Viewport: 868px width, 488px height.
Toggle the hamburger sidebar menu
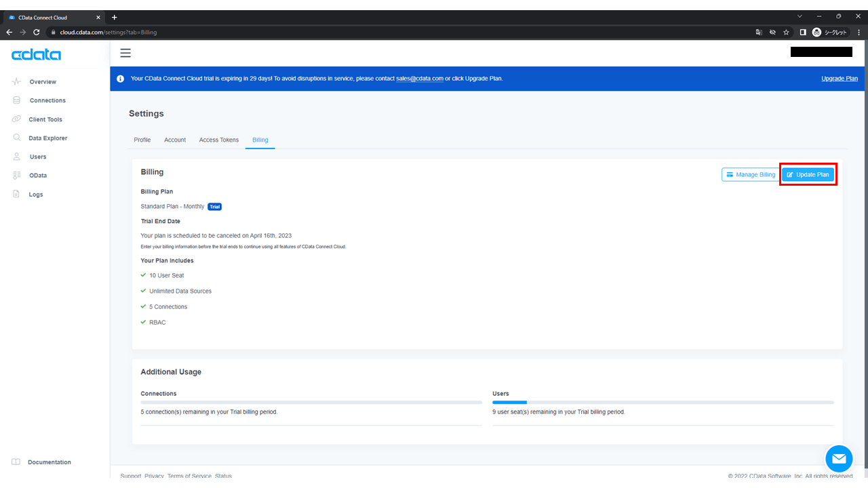click(x=125, y=53)
